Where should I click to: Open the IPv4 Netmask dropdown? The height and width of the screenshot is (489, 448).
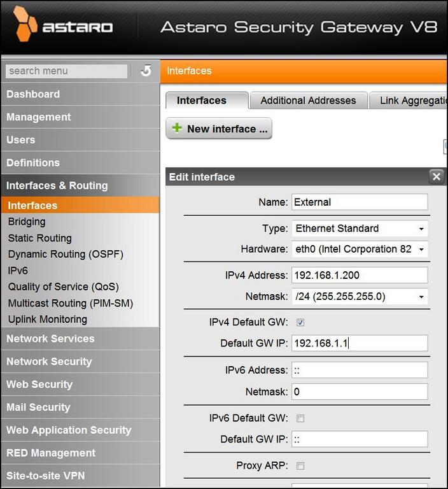(x=360, y=297)
